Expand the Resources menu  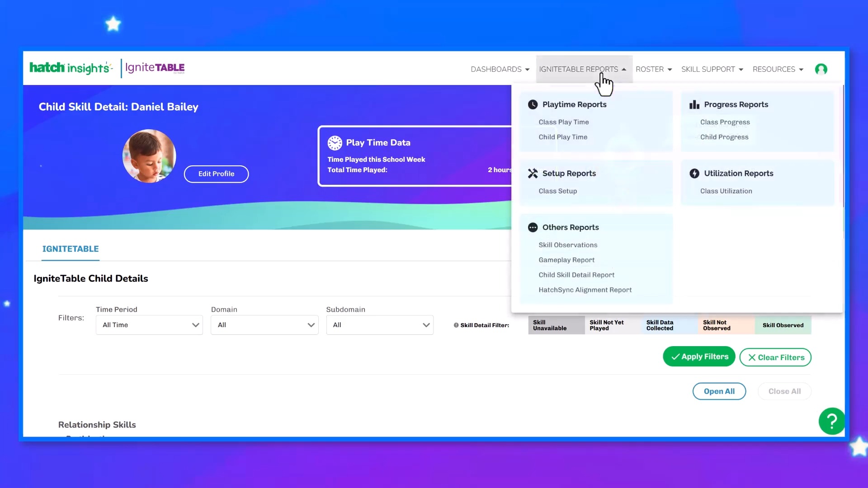(778, 69)
